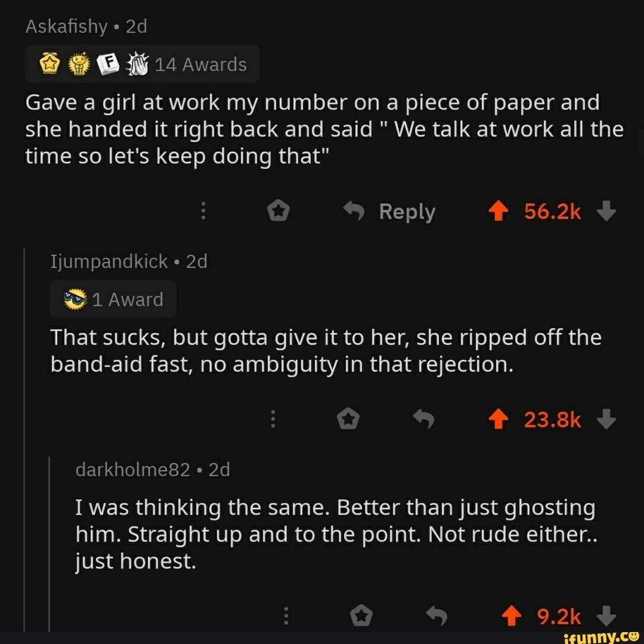View the 1 Award badge on Ijumpandkick's comment

coord(113,299)
